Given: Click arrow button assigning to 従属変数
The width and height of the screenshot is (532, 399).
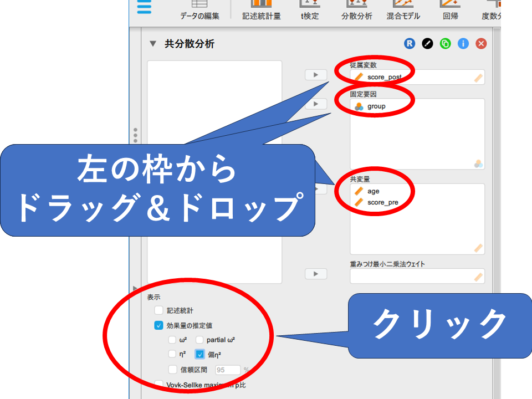Looking at the screenshot, I should (316, 74).
